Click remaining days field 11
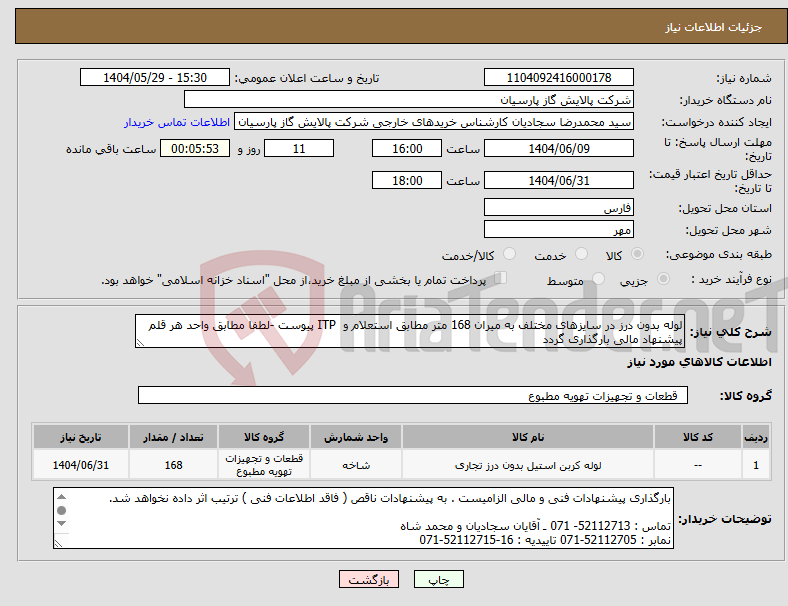 [299, 149]
